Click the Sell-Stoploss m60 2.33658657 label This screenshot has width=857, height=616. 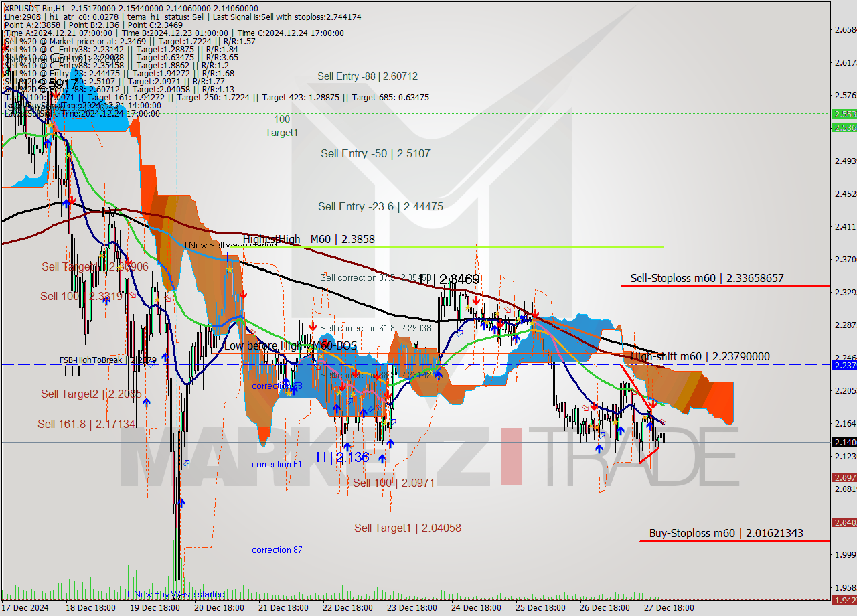click(x=707, y=278)
